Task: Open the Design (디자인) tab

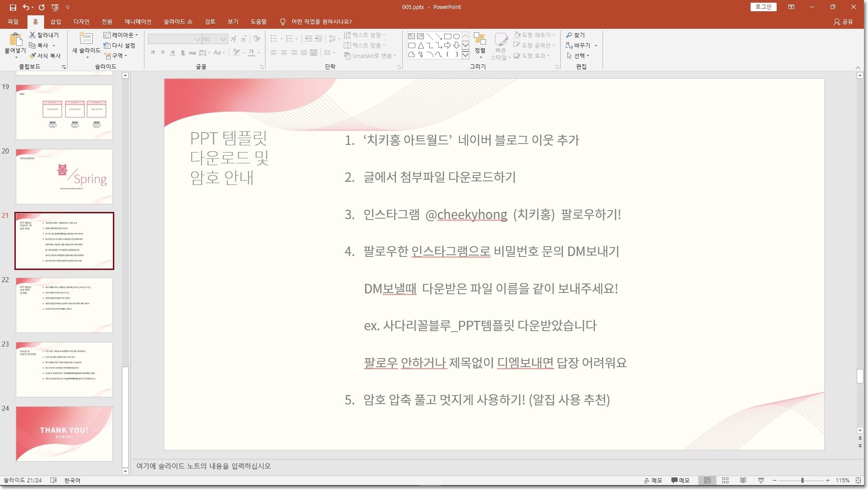Action: 81,22
